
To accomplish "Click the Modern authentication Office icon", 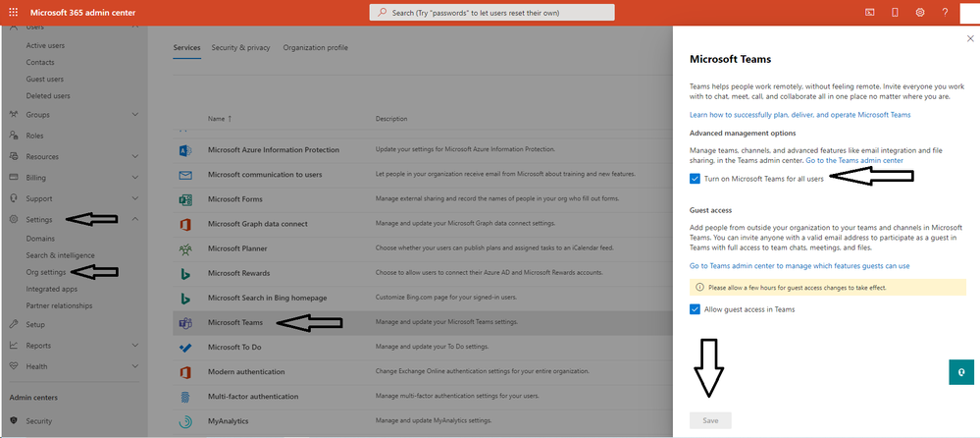I will point(185,372).
